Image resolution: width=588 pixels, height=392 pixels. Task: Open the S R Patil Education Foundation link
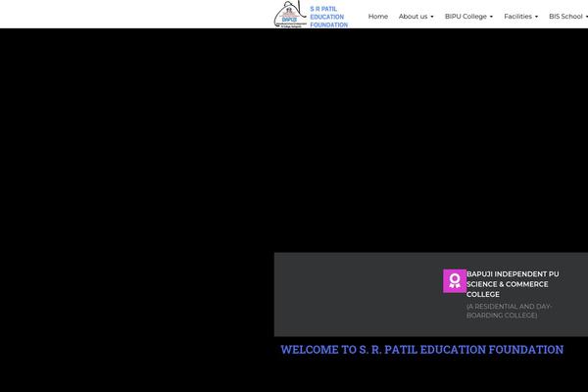(329, 17)
